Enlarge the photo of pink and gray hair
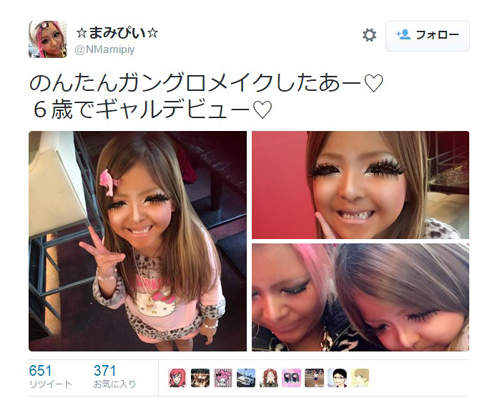 360,297
